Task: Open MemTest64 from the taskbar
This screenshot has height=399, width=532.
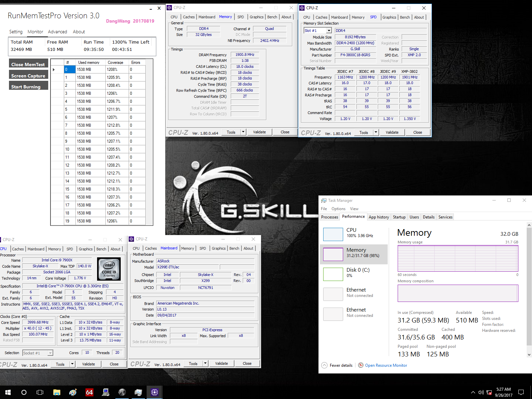Action: (89, 392)
